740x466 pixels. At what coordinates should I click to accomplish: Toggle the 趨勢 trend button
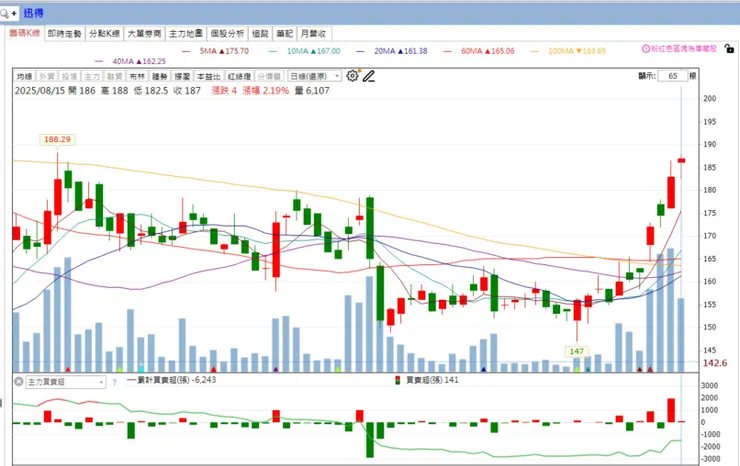click(x=160, y=76)
